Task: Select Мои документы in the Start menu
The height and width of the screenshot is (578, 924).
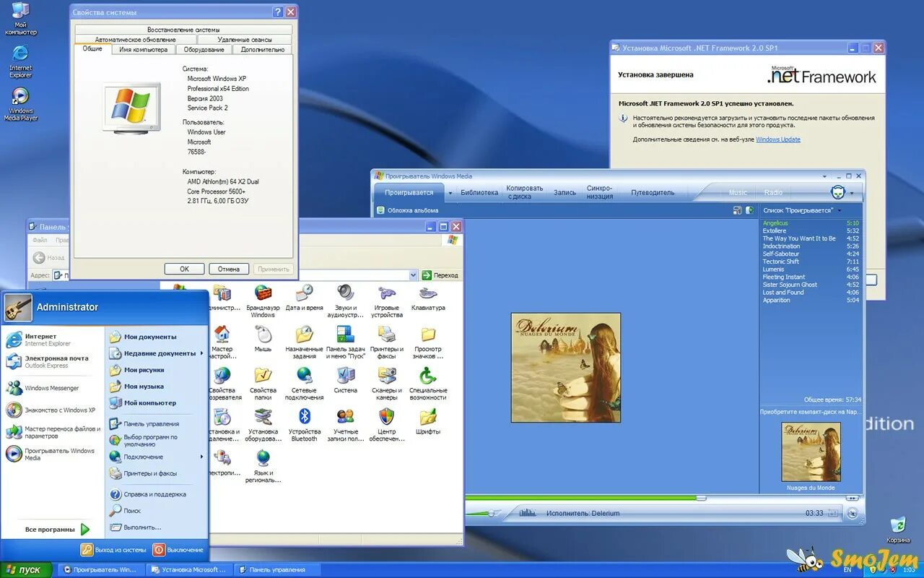Action: coord(141,336)
